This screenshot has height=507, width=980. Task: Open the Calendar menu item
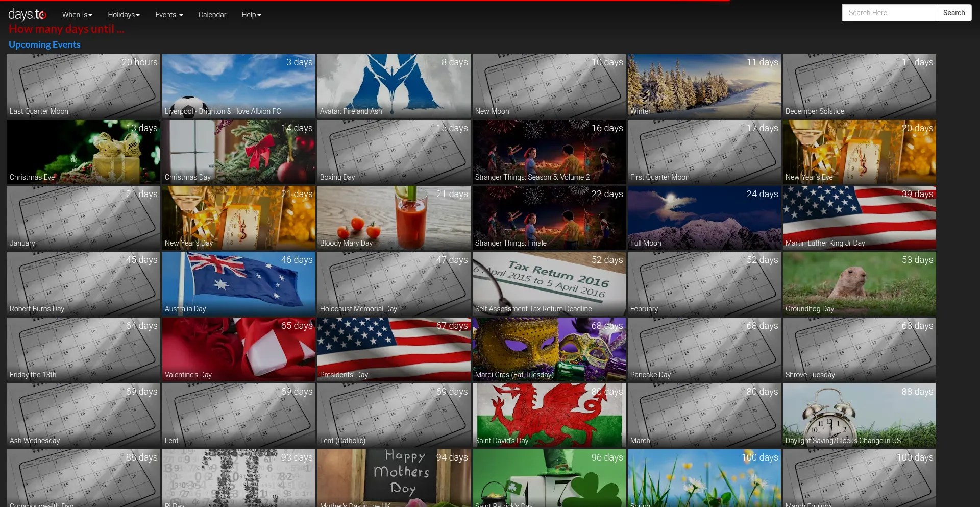(212, 15)
